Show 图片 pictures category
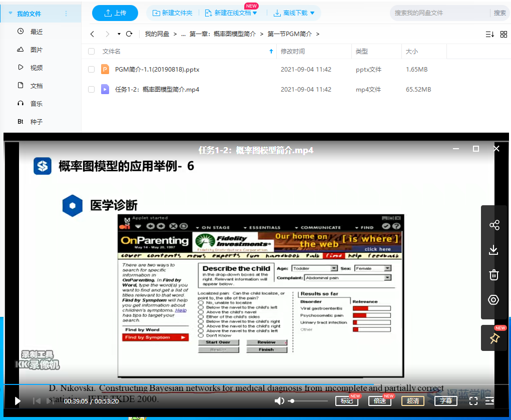 [37, 50]
